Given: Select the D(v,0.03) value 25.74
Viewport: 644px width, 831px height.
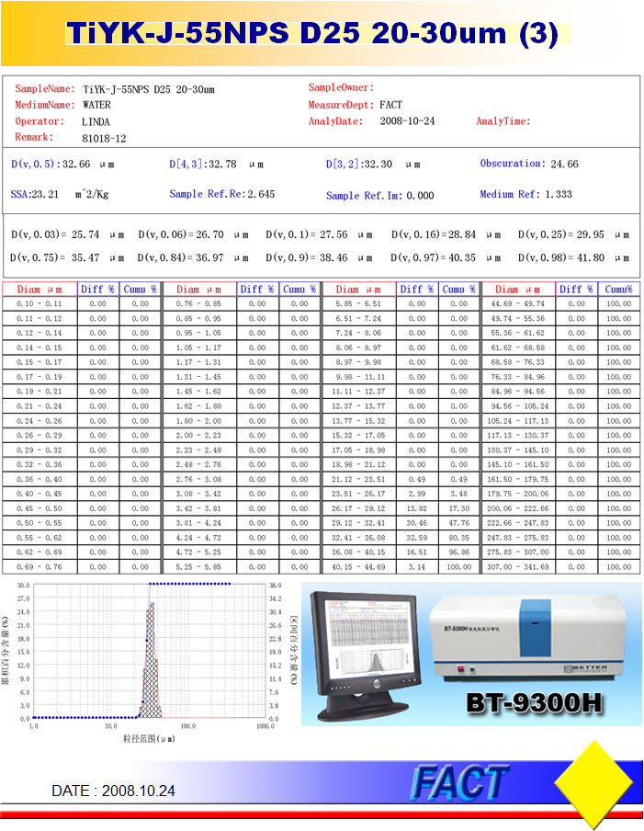Looking at the screenshot, I should coord(85,234).
